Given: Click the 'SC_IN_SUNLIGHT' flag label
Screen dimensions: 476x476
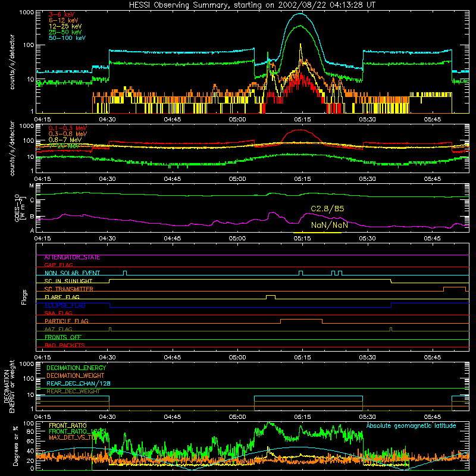Looking at the screenshot, I should (68, 281).
